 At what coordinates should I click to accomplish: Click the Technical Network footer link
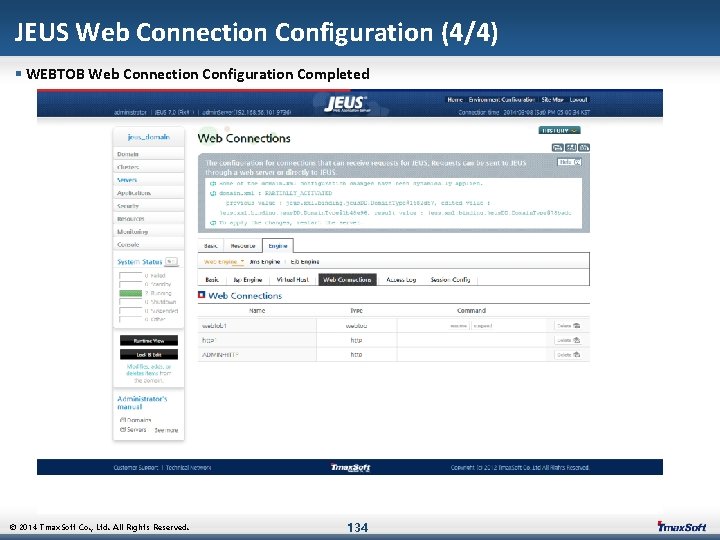(188, 467)
